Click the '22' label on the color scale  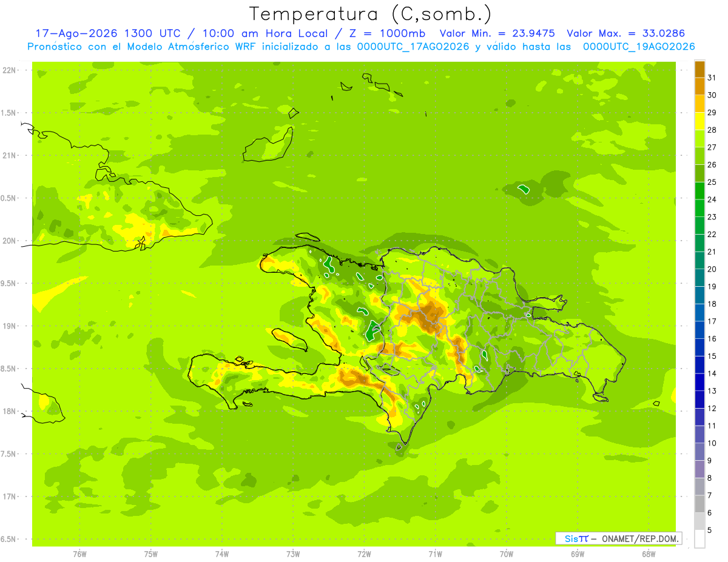tap(712, 234)
